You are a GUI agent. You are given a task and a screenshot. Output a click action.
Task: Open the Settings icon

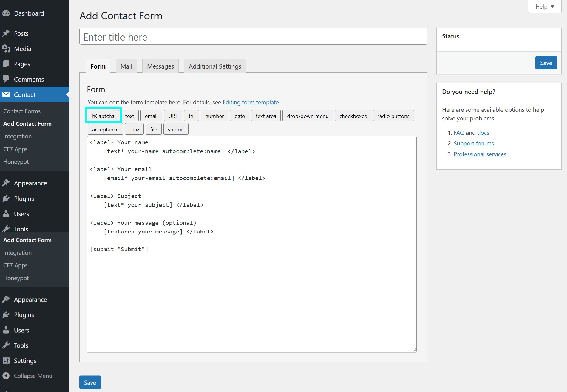tap(7, 361)
